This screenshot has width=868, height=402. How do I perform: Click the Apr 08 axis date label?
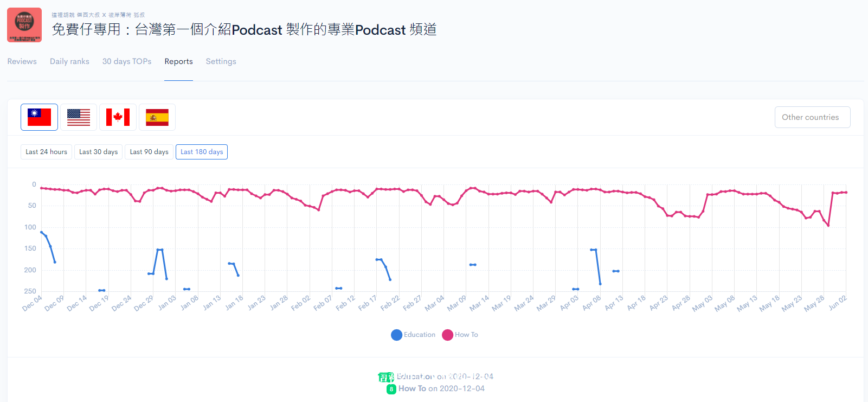(591, 303)
